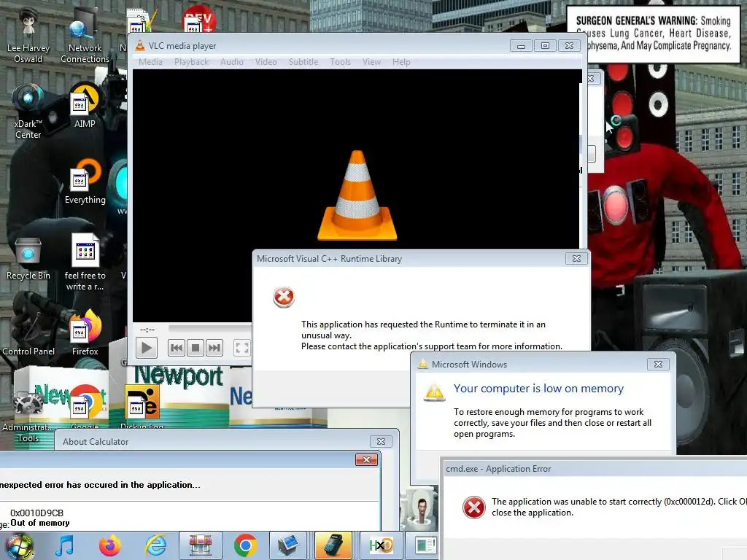Click VLC previous track button
Screen dimensions: 747x560
coord(177,348)
